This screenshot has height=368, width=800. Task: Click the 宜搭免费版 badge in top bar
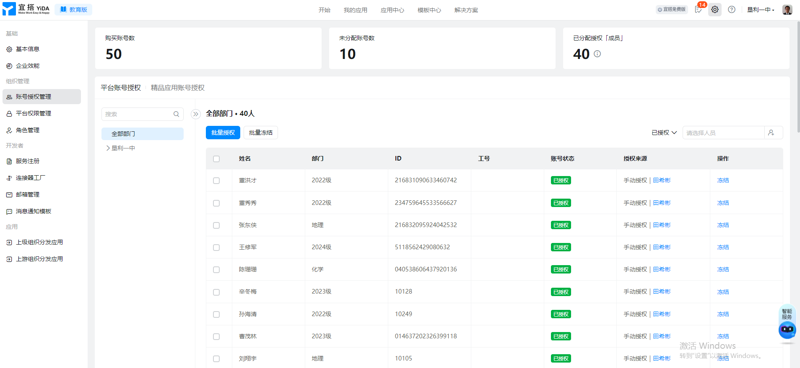(672, 10)
